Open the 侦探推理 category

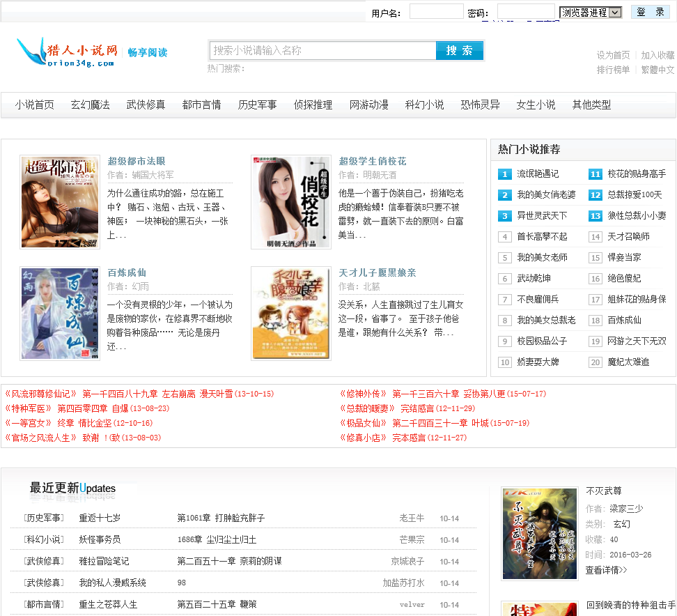tap(313, 105)
